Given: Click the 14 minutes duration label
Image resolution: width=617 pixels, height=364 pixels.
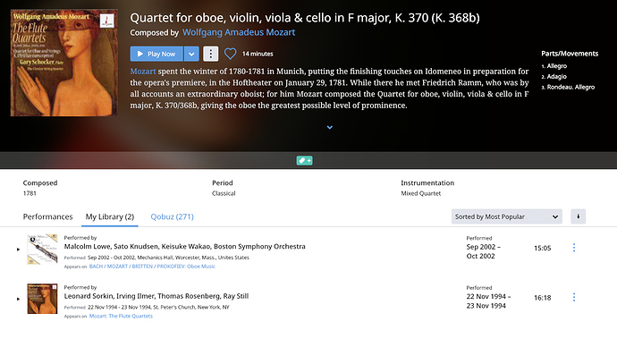Looking at the screenshot, I should click(258, 54).
